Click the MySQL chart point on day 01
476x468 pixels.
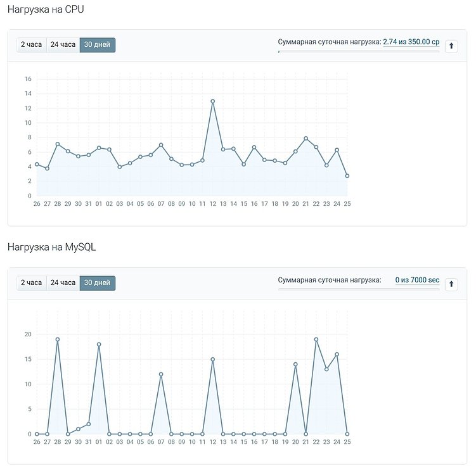[x=99, y=345]
